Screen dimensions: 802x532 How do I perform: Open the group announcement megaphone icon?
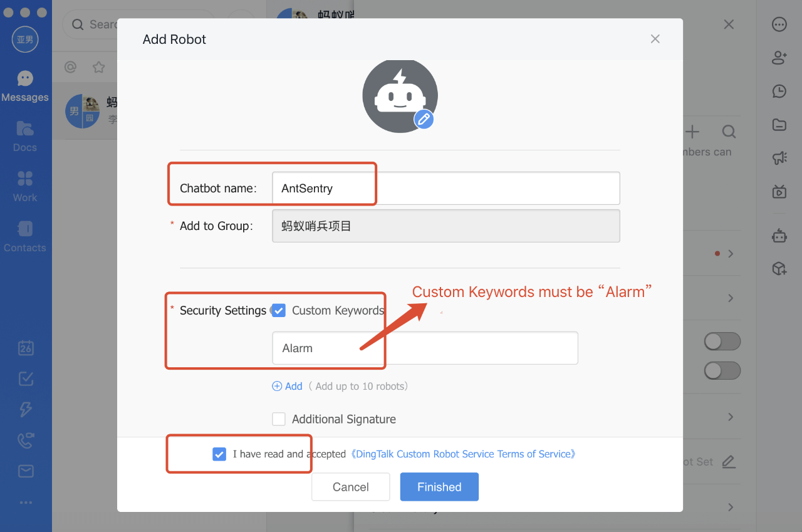(x=779, y=158)
